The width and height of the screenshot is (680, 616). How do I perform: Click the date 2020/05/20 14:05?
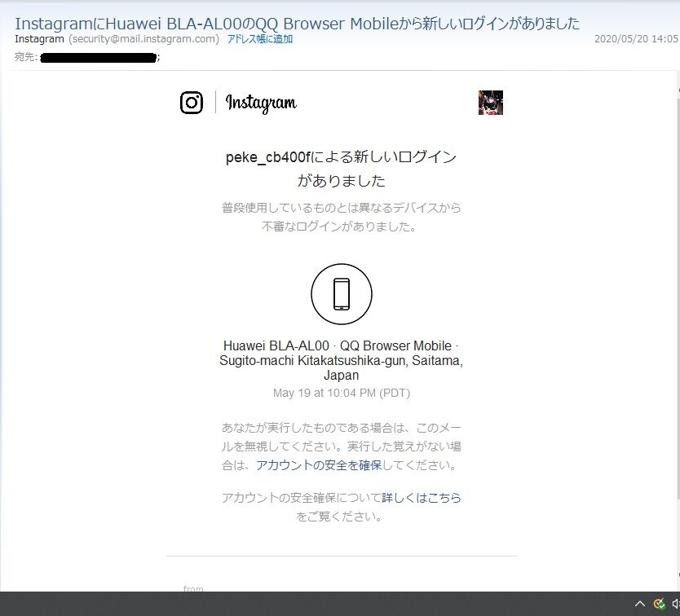tap(635, 39)
